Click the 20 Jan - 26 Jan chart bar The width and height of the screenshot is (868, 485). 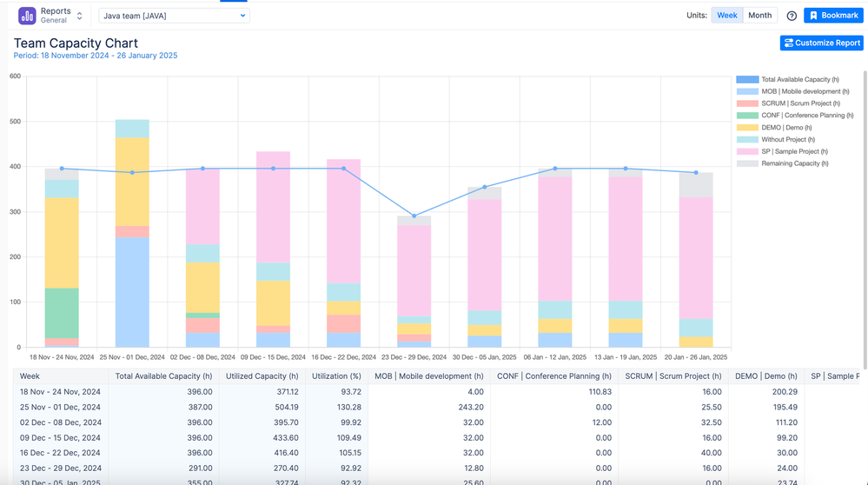coord(696,260)
